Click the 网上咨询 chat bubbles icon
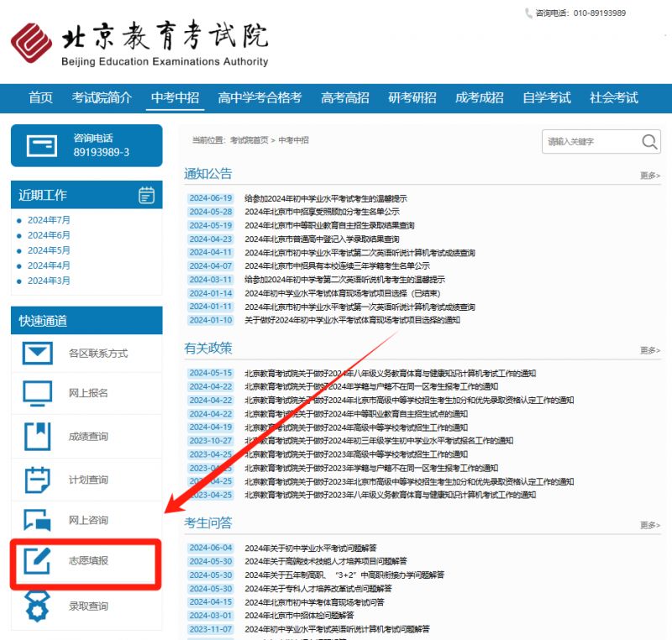The height and width of the screenshot is (640, 672). [38, 520]
